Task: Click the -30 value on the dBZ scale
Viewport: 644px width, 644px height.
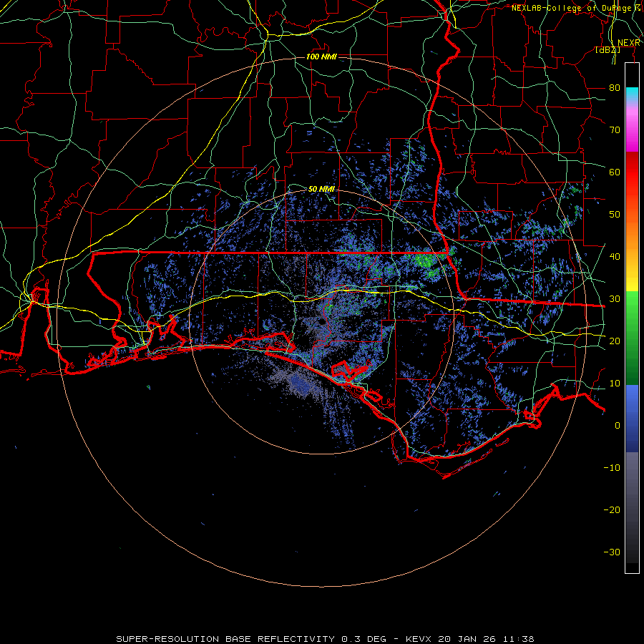Action: 612,552
